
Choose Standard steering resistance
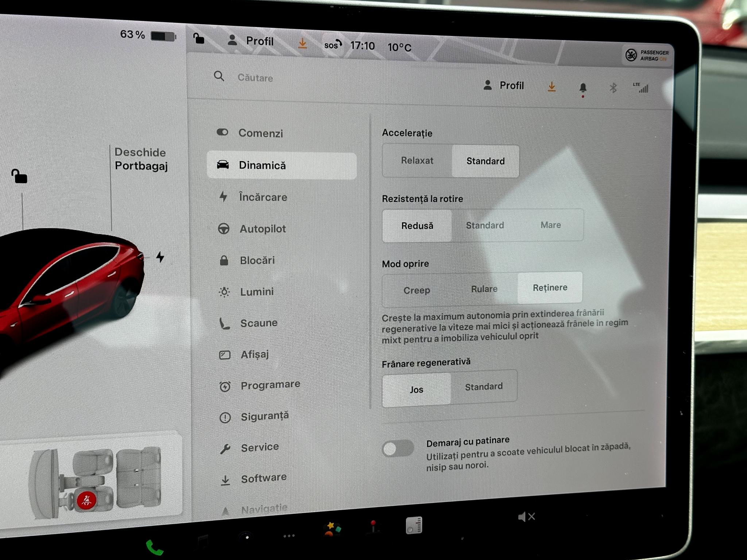tap(485, 225)
